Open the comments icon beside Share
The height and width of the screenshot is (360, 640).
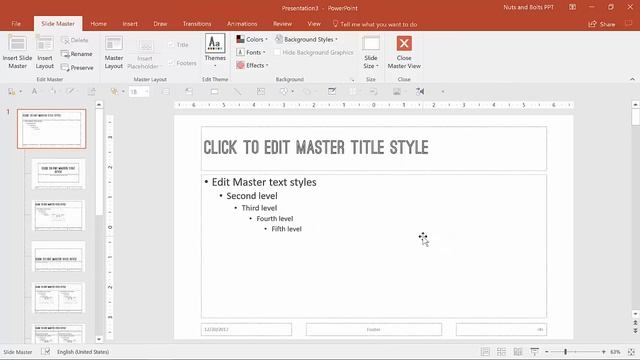[629, 24]
